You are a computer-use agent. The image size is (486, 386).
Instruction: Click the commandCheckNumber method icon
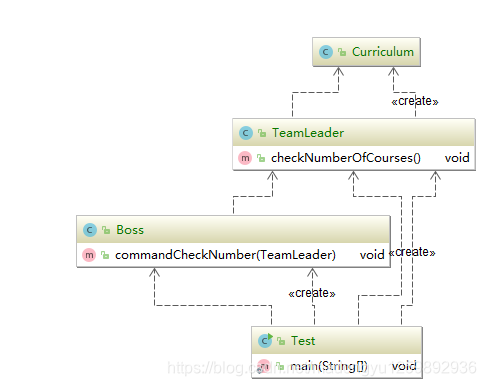tap(89, 255)
